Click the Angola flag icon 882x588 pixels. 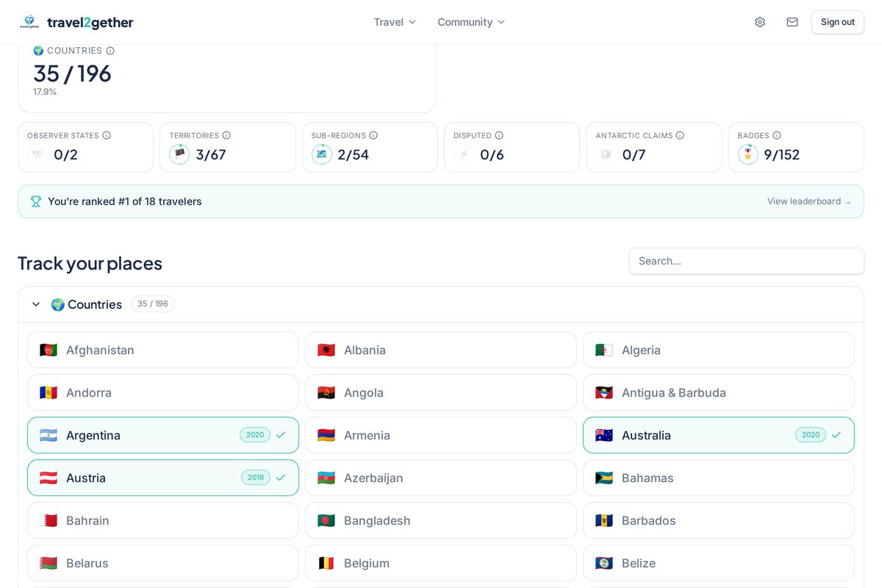[x=326, y=392]
